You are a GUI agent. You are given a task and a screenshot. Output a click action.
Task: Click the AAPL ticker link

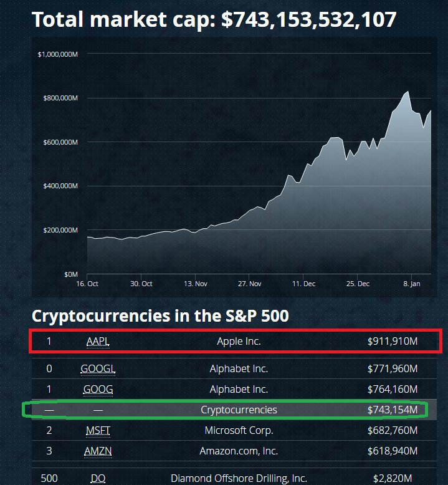[x=98, y=341]
